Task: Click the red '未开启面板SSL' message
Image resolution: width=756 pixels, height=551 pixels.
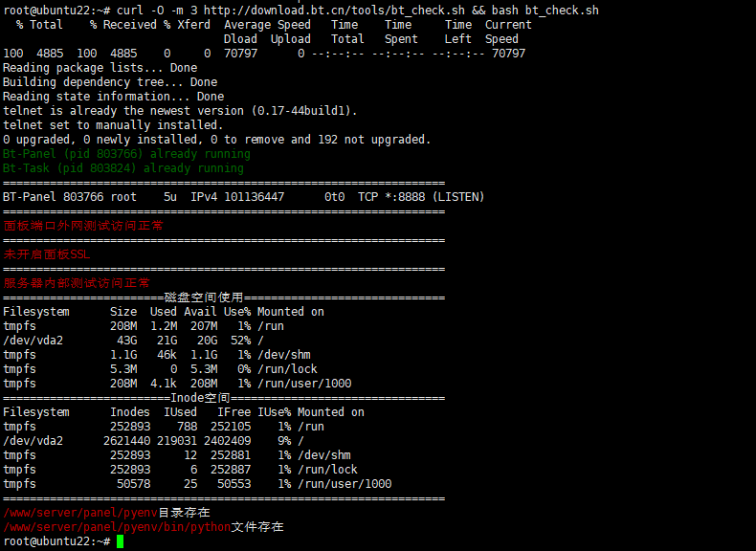Action: click(x=46, y=254)
